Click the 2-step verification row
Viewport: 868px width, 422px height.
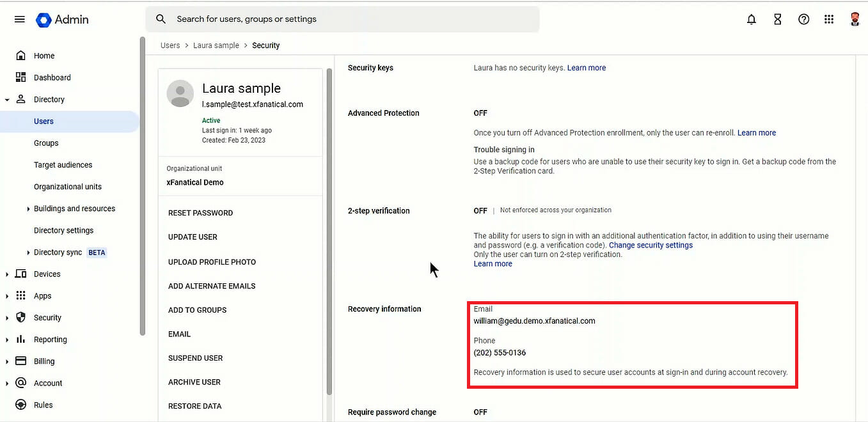(595, 237)
